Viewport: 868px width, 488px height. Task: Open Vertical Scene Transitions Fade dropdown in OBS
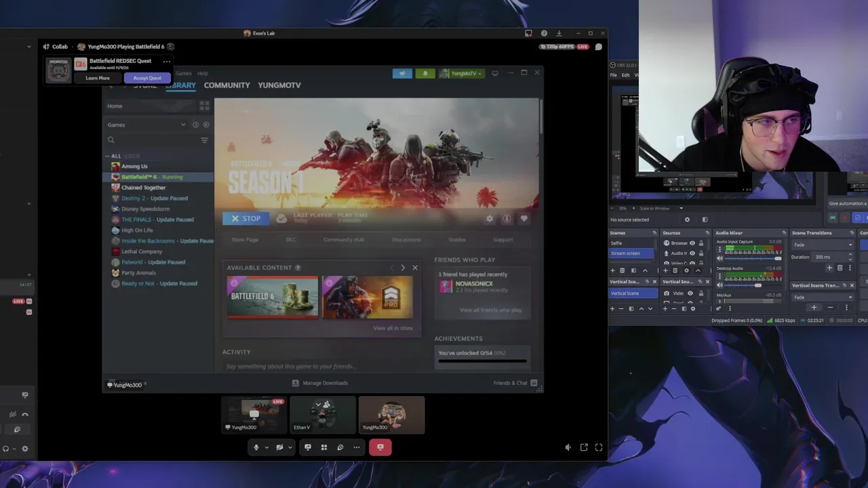pyautogui.click(x=823, y=297)
